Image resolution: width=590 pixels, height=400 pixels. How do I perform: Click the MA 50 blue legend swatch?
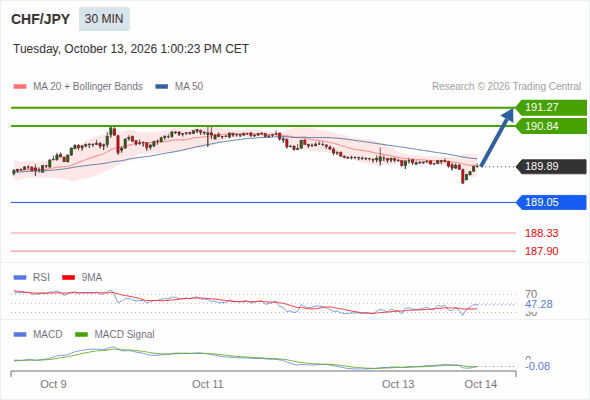coord(162,87)
